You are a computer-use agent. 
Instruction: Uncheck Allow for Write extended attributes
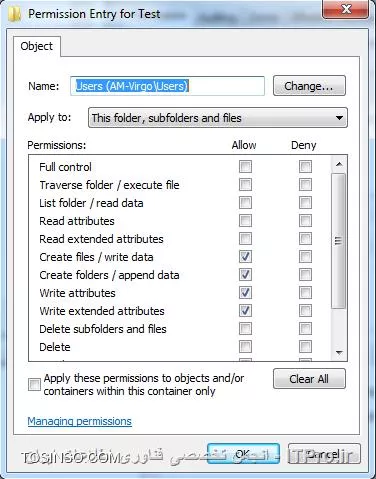tap(245, 311)
